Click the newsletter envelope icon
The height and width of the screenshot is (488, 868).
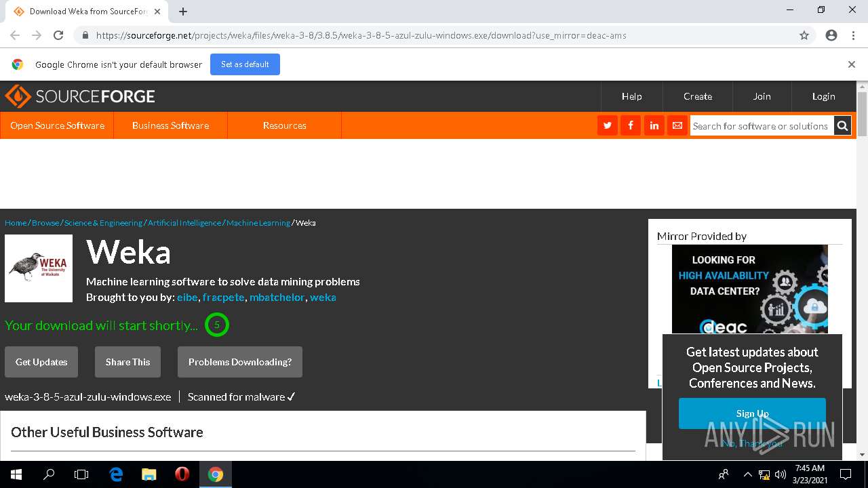pyautogui.click(x=677, y=125)
